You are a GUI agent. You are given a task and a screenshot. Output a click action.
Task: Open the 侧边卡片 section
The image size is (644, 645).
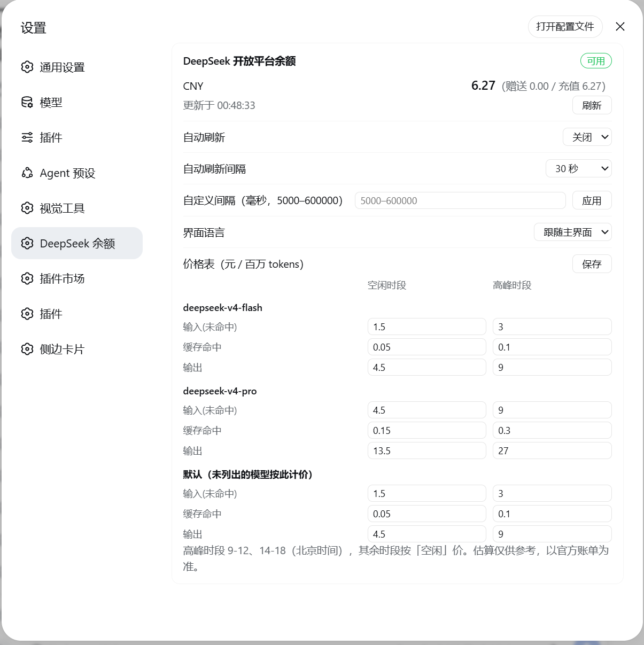tap(77, 349)
